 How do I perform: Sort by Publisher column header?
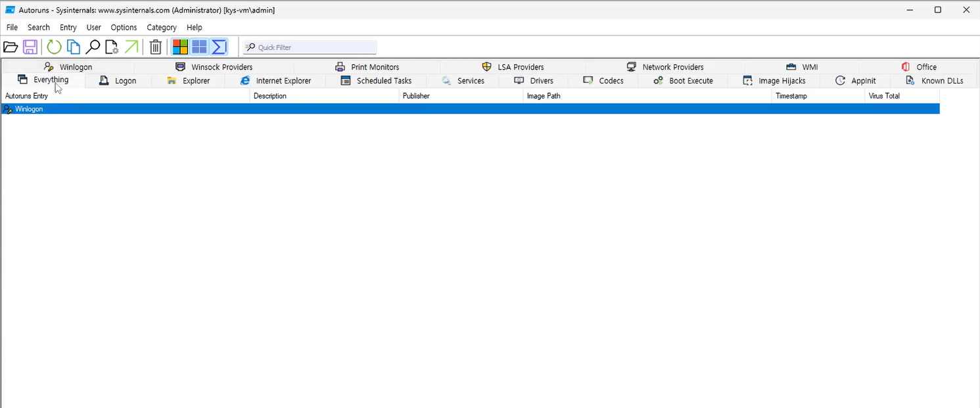tap(461, 96)
